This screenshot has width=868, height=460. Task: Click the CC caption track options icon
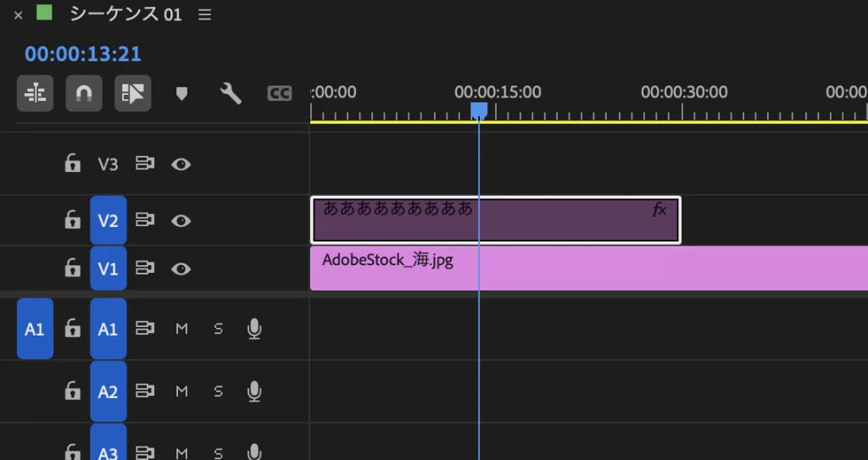tap(280, 93)
